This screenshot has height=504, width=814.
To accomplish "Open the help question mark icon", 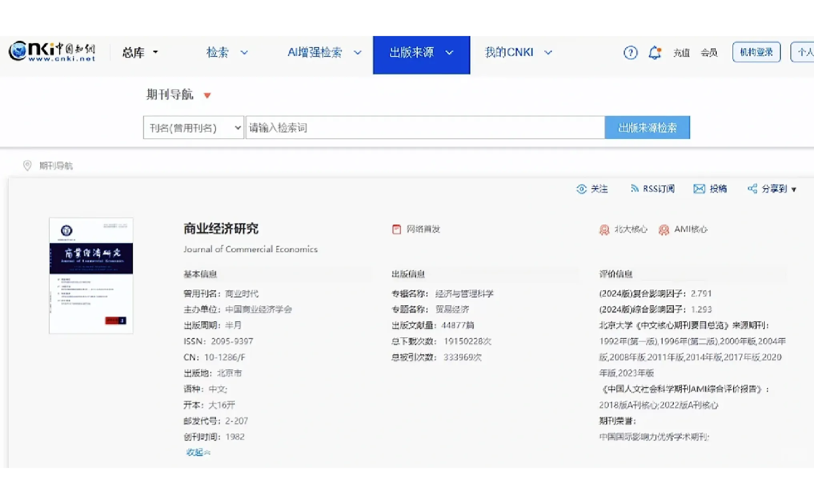I will (x=630, y=52).
